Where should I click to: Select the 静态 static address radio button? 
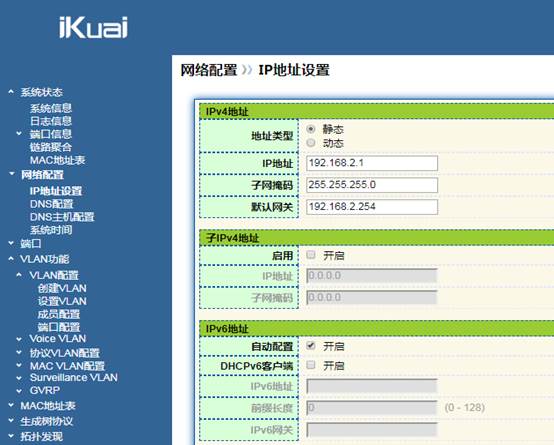point(311,129)
